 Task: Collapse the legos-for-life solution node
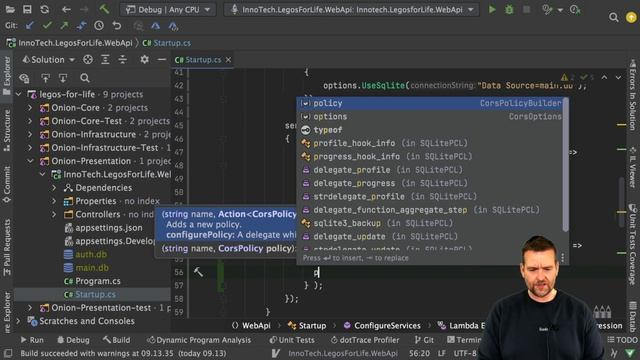(x=19, y=94)
